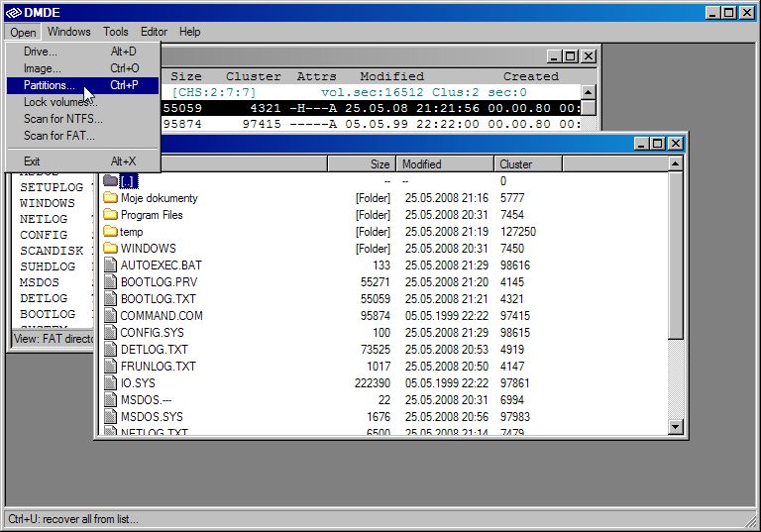Click the DETLOG.TXT file icon

point(111,349)
